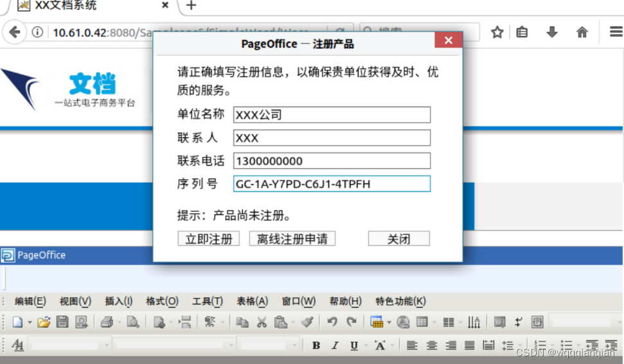Open browser downloads with the down arrow icon

[x=551, y=32]
